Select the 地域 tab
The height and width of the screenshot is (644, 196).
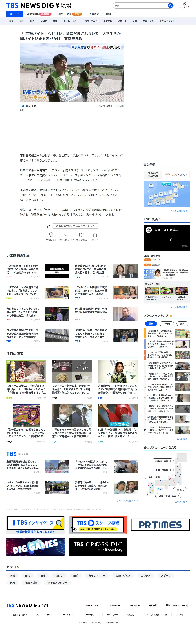click(x=109, y=14)
